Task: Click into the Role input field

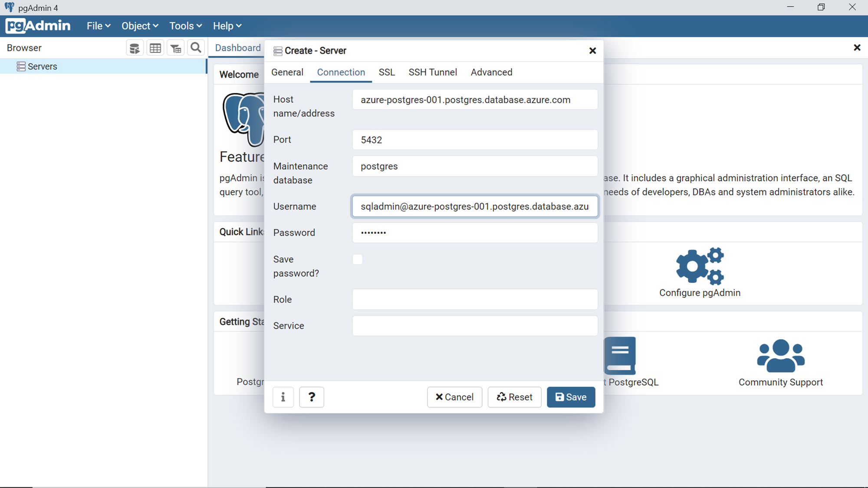Action: pos(475,299)
